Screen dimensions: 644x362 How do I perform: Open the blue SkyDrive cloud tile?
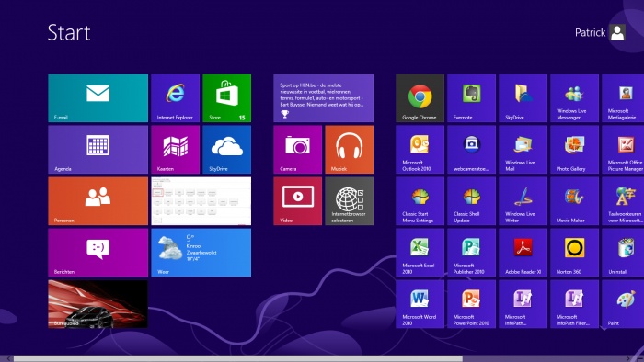pyautogui.click(x=226, y=150)
